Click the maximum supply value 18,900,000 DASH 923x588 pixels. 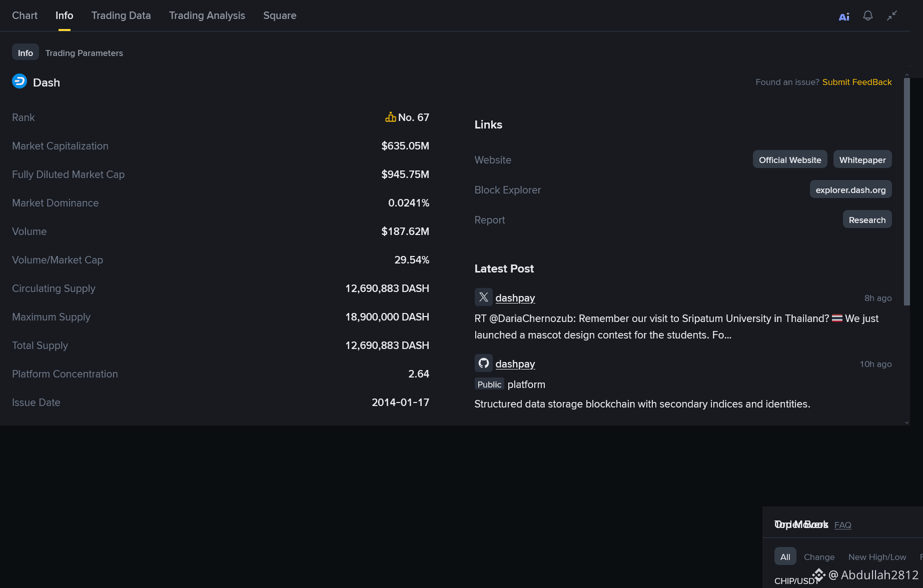(387, 317)
